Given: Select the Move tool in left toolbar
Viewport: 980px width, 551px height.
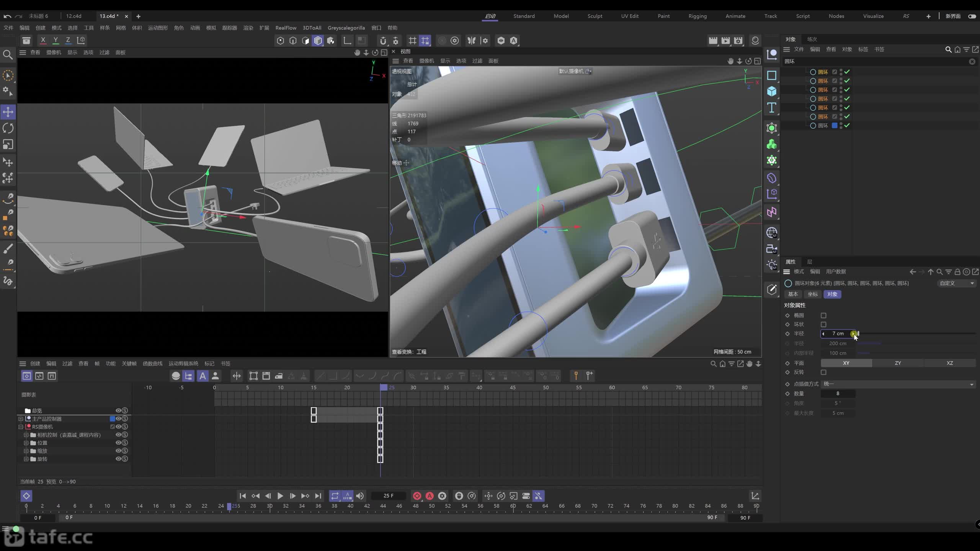Looking at the screenshot, I should pyautogui.click(x=8, y=112).
